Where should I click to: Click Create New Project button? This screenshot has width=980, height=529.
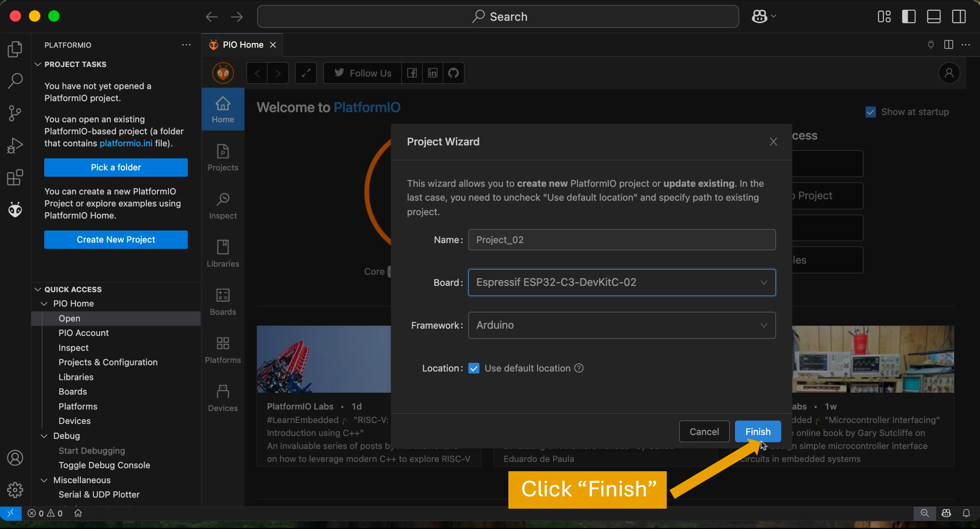[x=116, y=239]
